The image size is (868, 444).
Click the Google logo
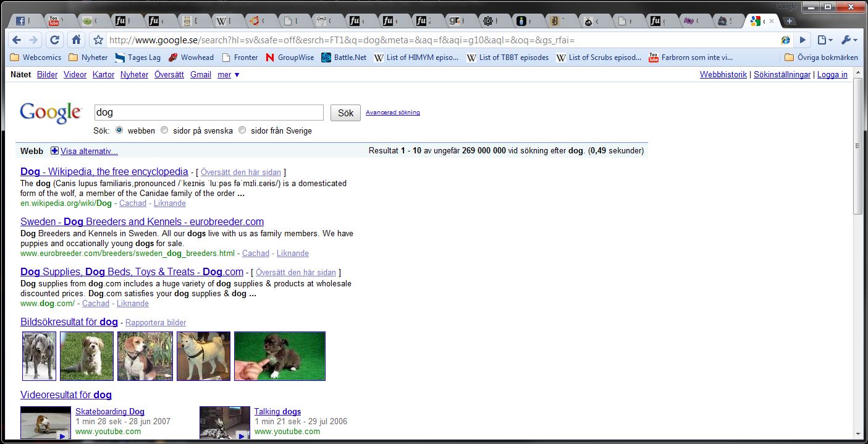coord(51,113)
